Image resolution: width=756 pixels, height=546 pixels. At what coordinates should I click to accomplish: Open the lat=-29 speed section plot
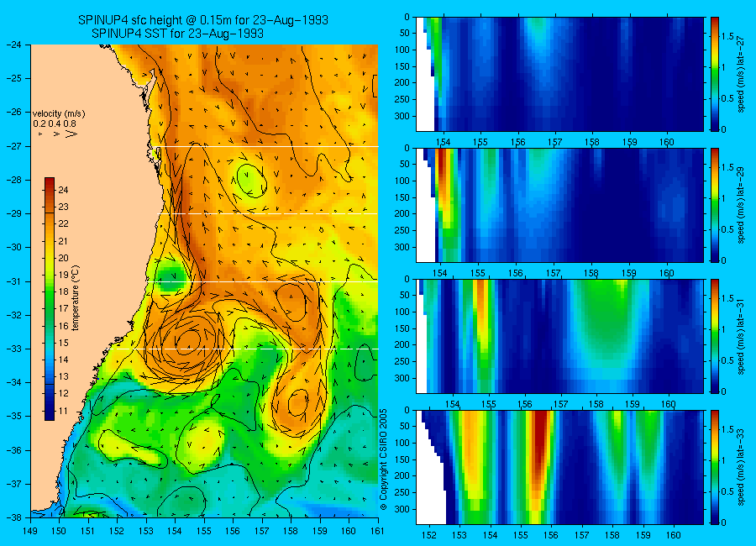(x=559, y=205)
